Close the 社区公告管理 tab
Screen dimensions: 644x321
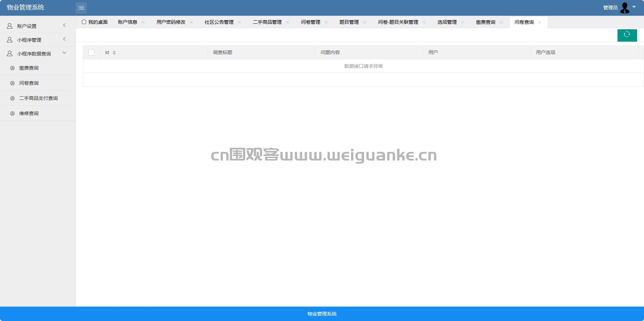pos(239,22)
